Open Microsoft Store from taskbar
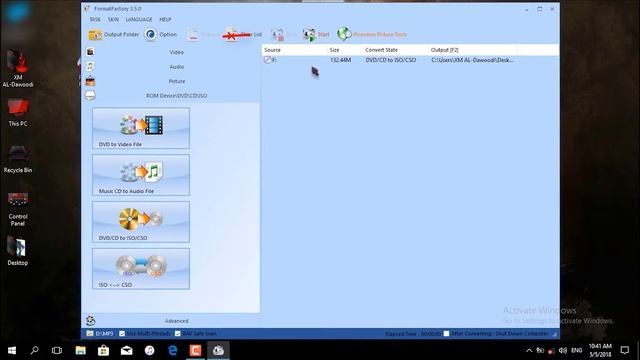 (103, 350)
